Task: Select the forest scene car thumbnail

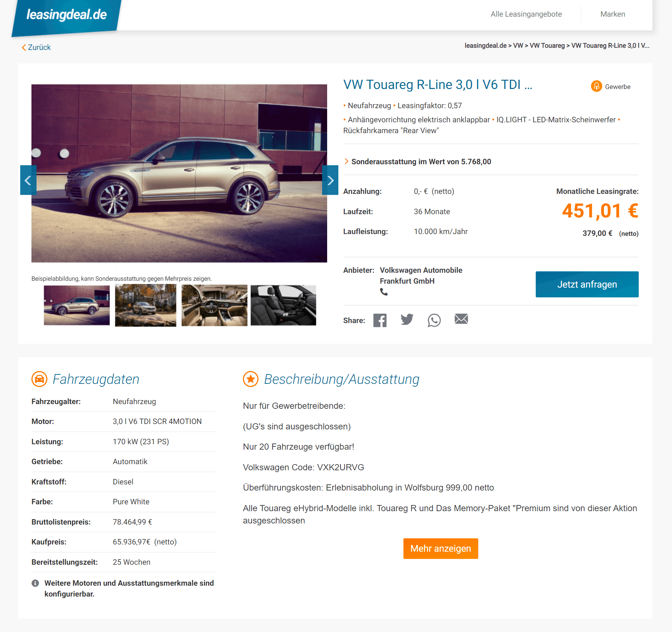Action: pyautogui.click(x=146, y=305)
